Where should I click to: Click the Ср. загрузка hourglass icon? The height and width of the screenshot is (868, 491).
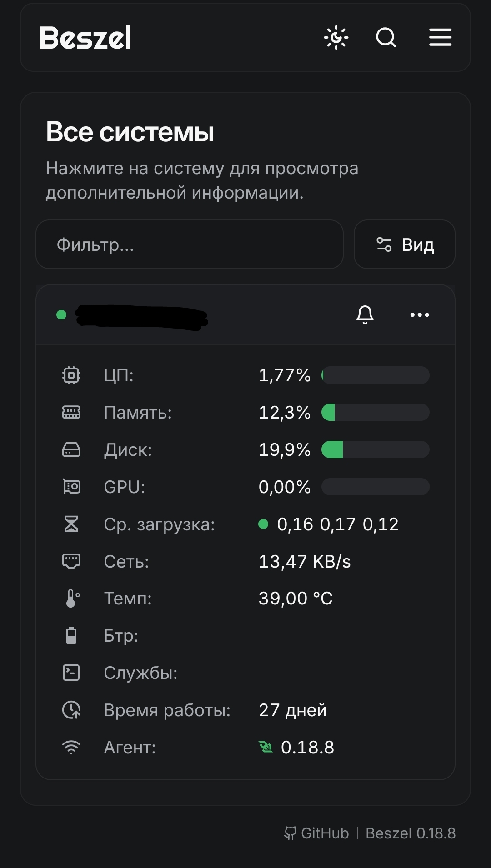point(71,524)
